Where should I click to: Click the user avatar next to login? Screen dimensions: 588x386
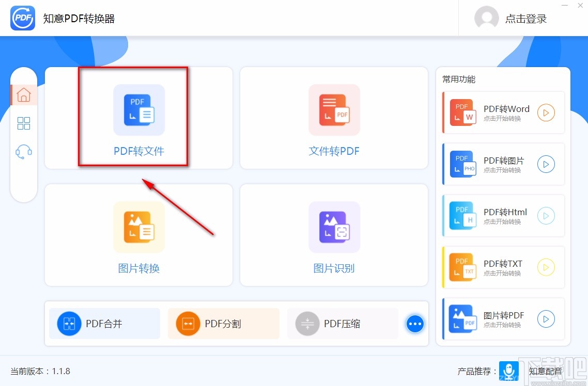pos(486,18)
